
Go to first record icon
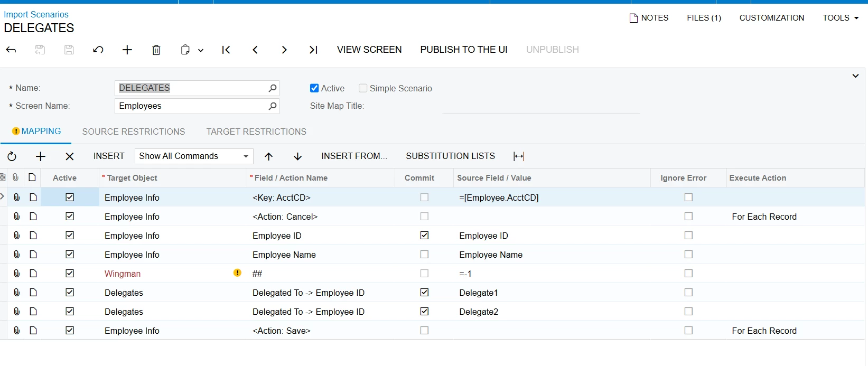click(226, 50)
